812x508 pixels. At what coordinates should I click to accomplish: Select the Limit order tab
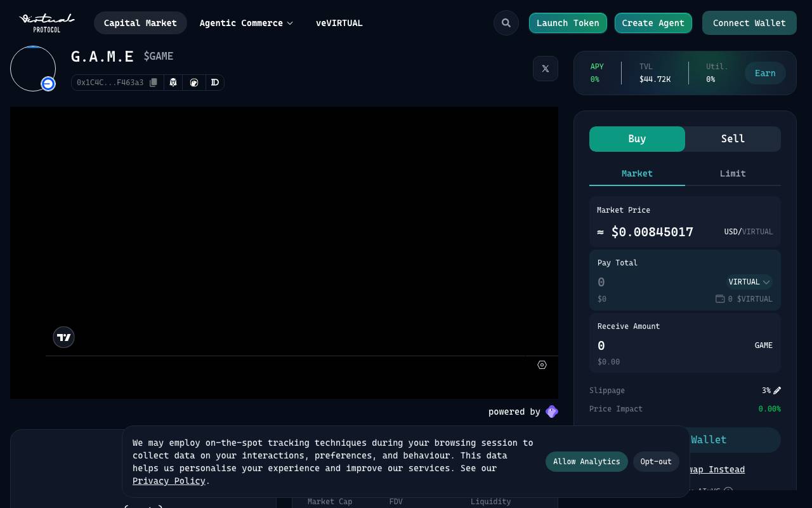point(733,173)
